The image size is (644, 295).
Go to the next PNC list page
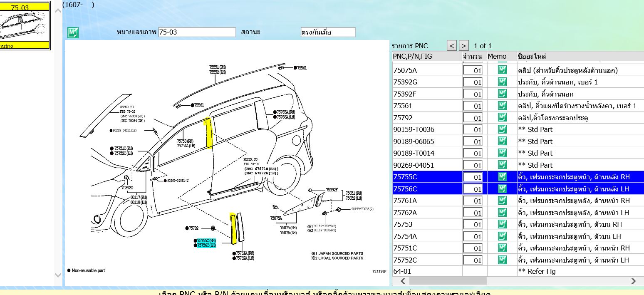[x=463, y=45]
